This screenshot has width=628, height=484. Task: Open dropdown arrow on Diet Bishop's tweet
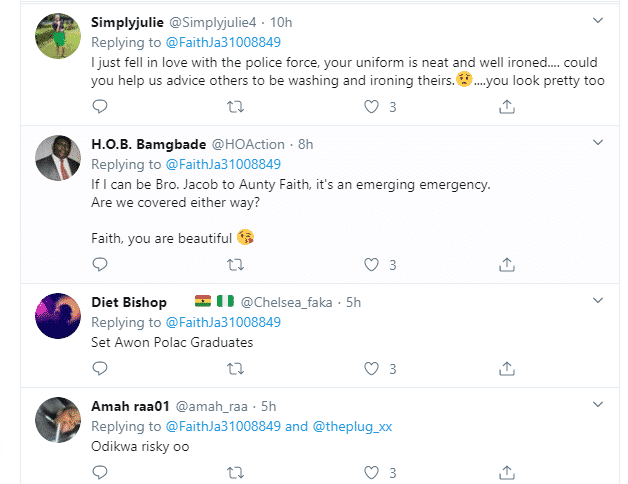coord(598,301)
